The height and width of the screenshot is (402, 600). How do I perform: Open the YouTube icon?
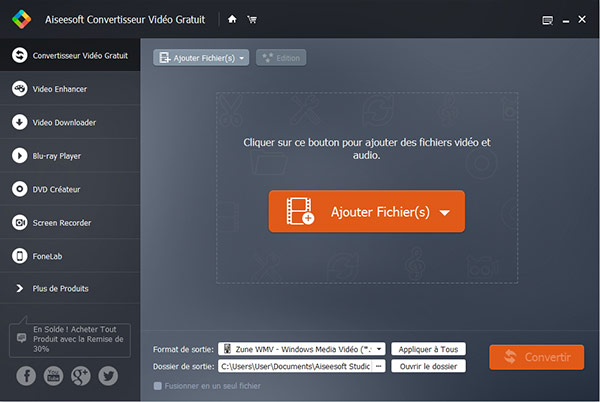pyautogui.click(x=53, y=376)
